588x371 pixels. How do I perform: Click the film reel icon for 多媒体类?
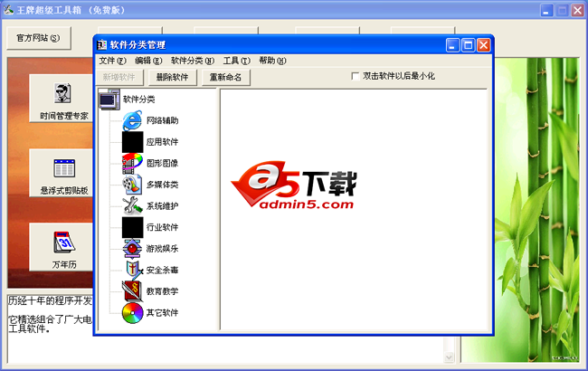(x=132, y=185)
